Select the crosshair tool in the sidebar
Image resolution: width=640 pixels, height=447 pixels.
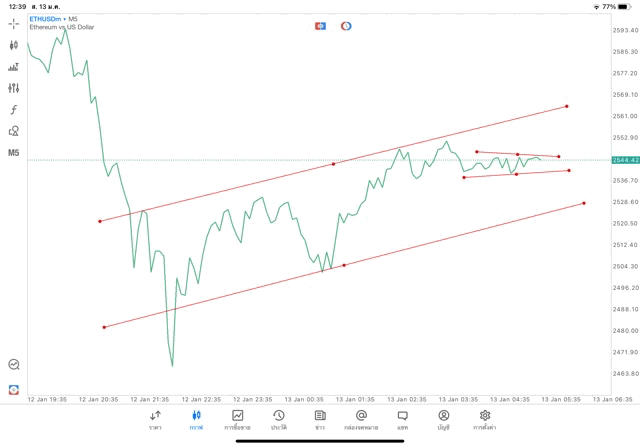pos(14,23)
